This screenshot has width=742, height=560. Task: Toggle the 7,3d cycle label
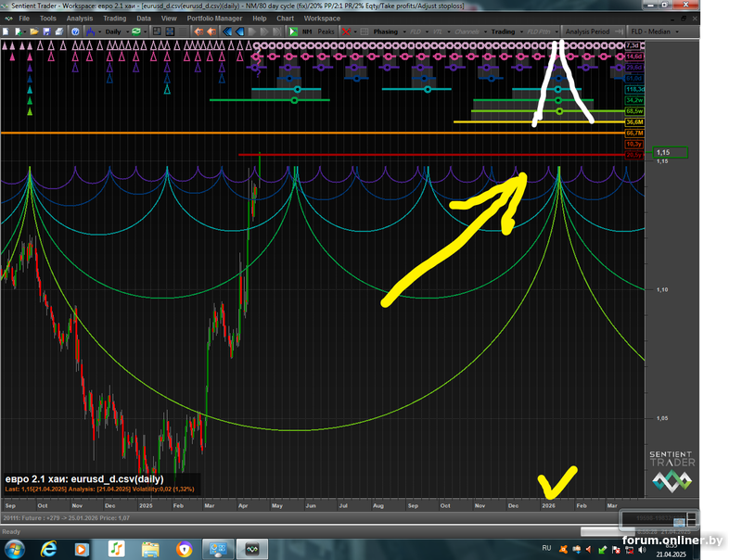coord(634,45)
